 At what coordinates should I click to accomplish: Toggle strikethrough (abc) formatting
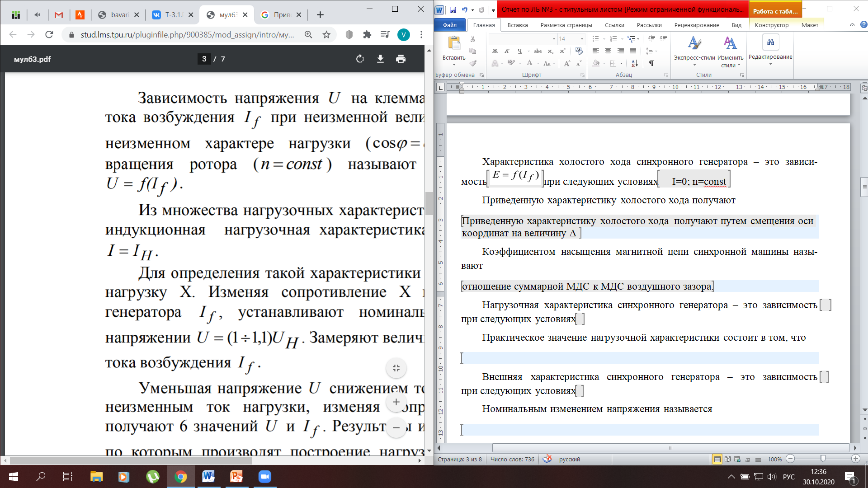click(538, 51)
